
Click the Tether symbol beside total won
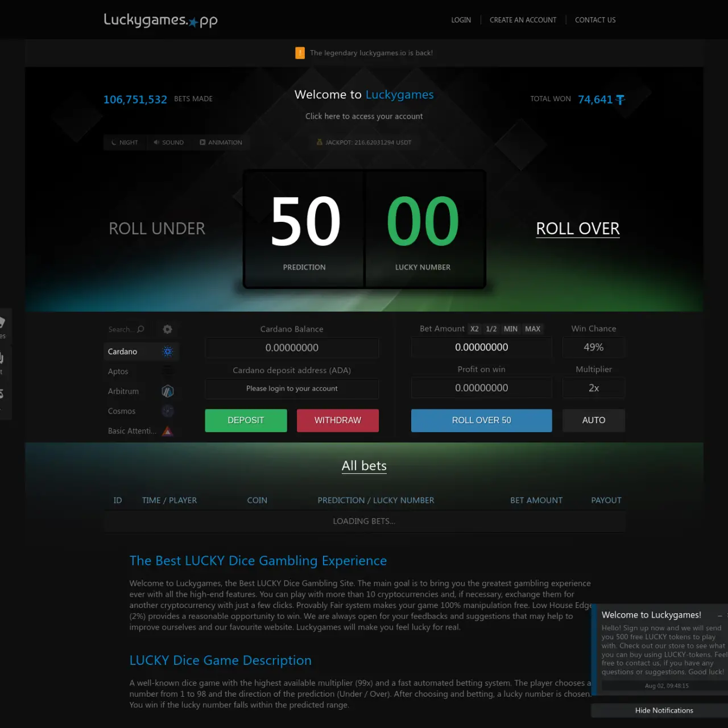[x=620, y=100]
